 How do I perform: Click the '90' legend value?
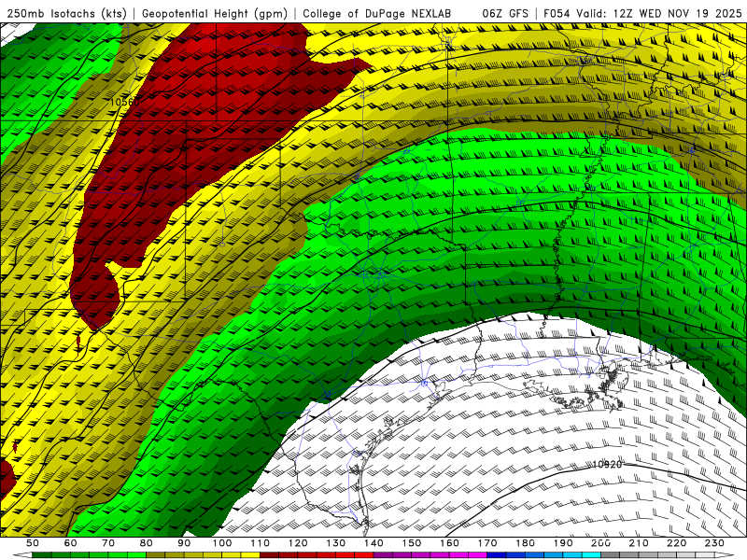[x=184, y=543]
